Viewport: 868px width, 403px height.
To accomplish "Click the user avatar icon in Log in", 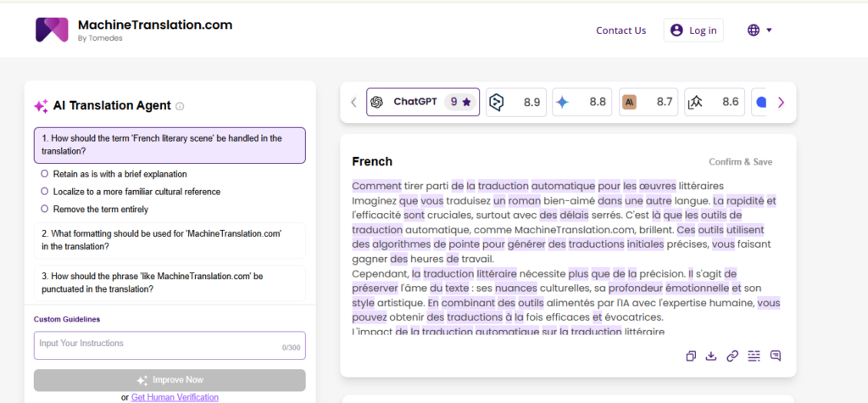I will click(676, 31).
